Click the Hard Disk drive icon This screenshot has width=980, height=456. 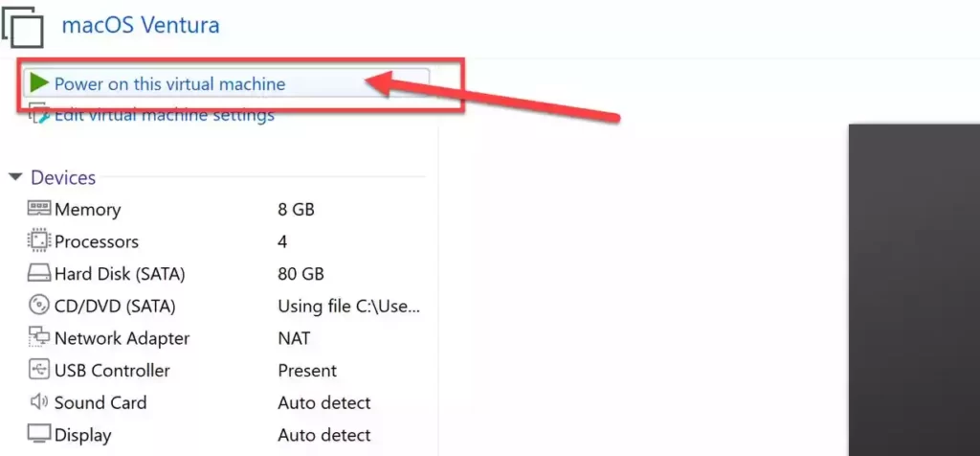point(39,273)
